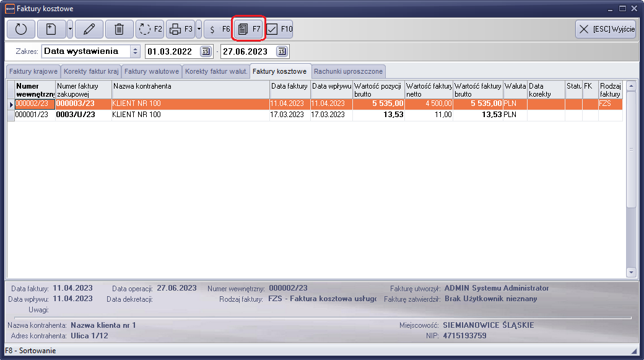Switch to the Faktury krajowe tab
Viewport: 644px width, 360px height.
point(33,71)
